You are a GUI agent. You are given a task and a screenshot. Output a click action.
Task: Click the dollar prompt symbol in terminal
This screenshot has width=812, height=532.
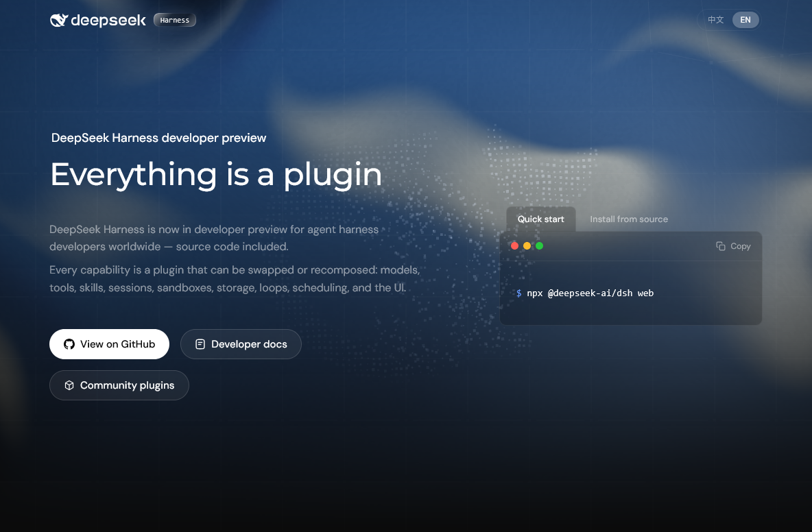tap(519, 293)
